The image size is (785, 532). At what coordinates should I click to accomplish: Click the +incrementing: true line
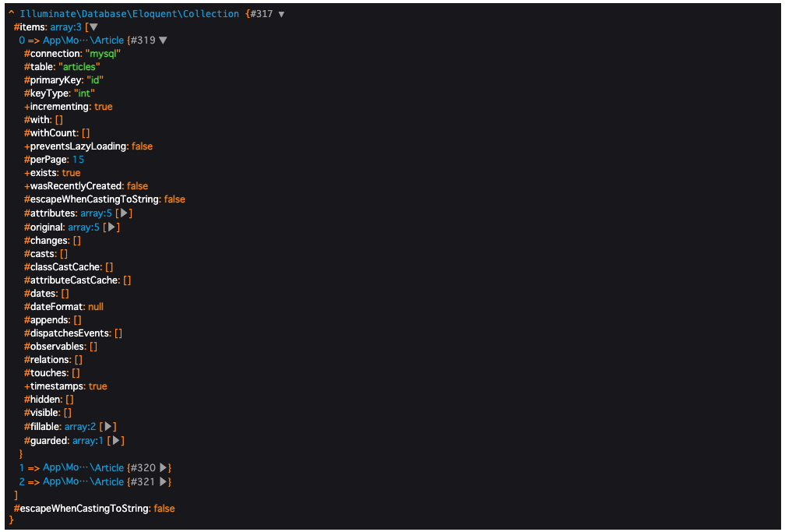[68, 107]
